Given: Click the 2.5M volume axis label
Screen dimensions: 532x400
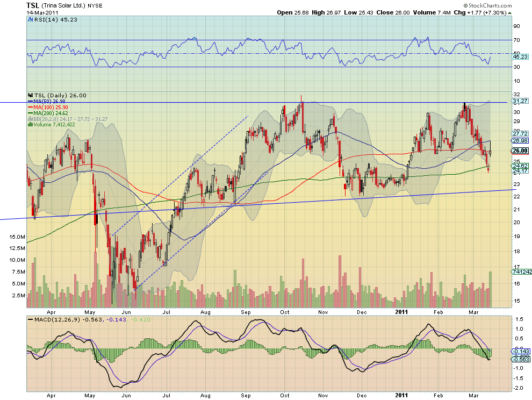Looking at the screenshot, I should [19, 295].
